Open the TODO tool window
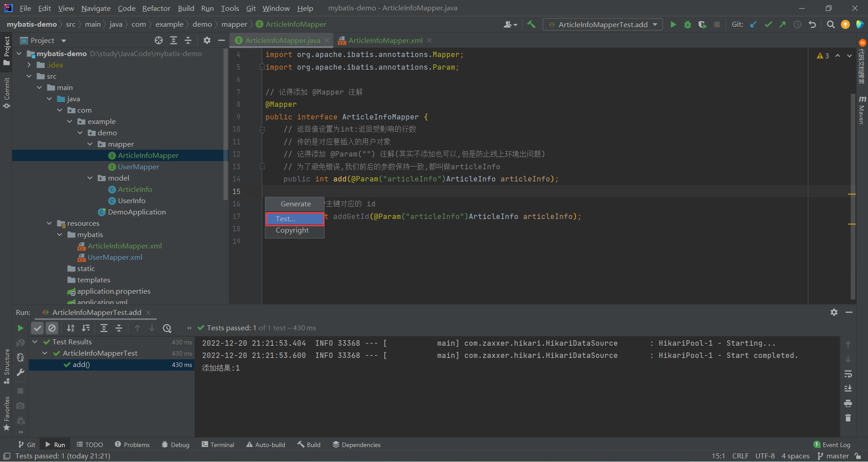Screen dimensions: 868x462 click(x=90, y=445)
